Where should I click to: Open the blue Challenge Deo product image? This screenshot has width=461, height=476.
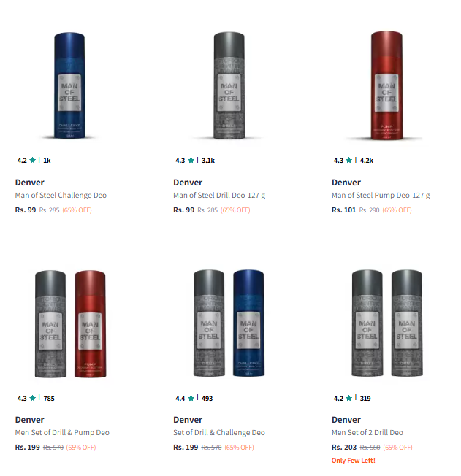coord(69,85)
